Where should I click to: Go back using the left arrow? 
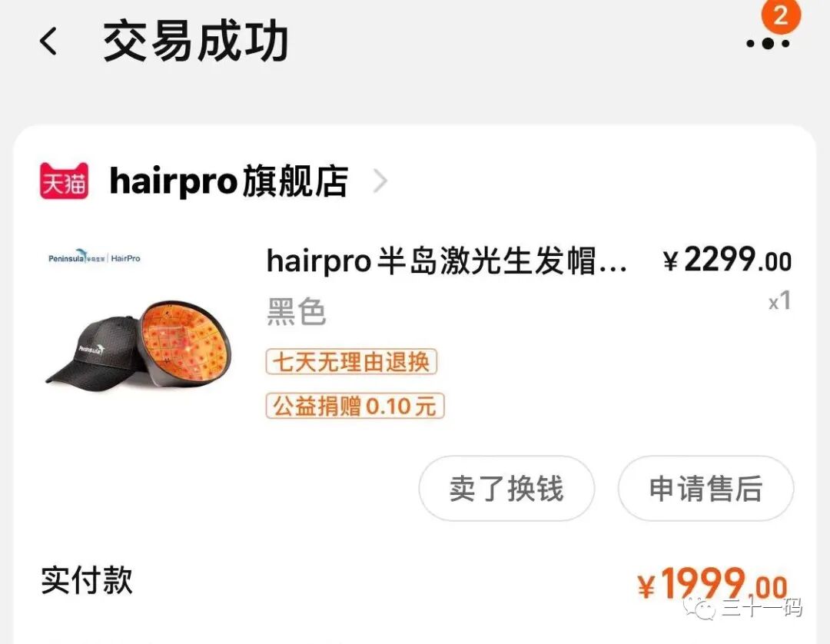tap(48, 41)
